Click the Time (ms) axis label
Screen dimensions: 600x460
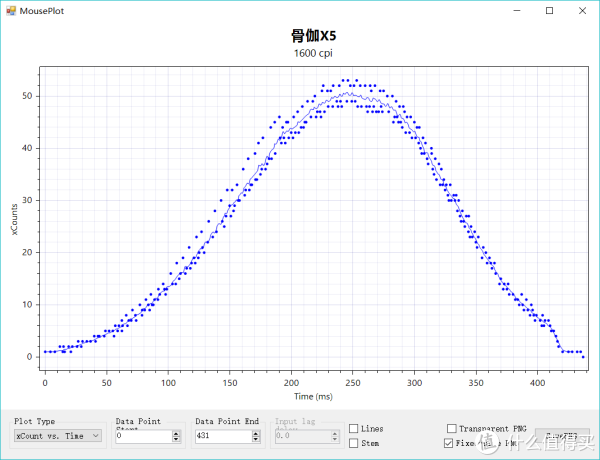point(313,396)
